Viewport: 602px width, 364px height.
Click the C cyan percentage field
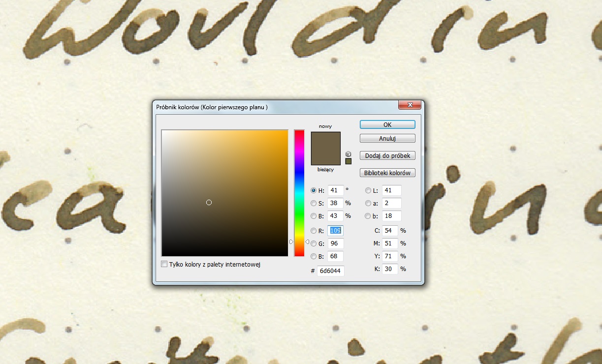tap(389, 231)
